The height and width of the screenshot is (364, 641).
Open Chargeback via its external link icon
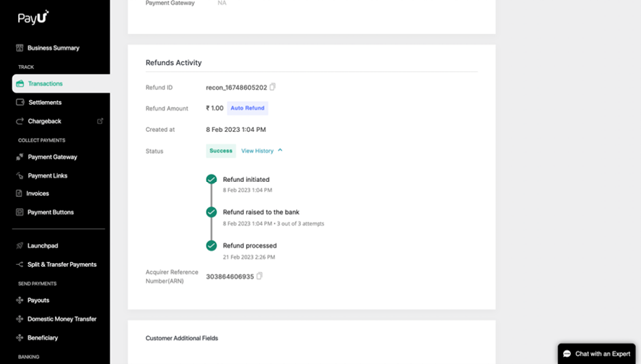pos(100,121)
